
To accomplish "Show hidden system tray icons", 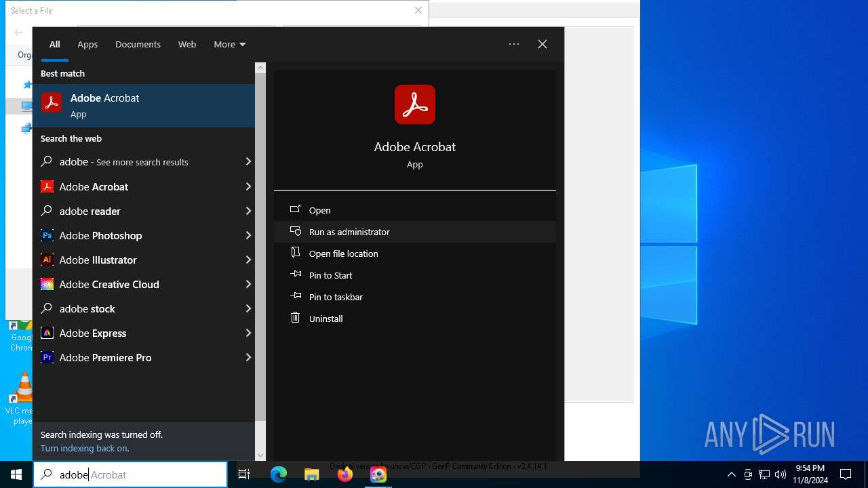I will point(732,474).
